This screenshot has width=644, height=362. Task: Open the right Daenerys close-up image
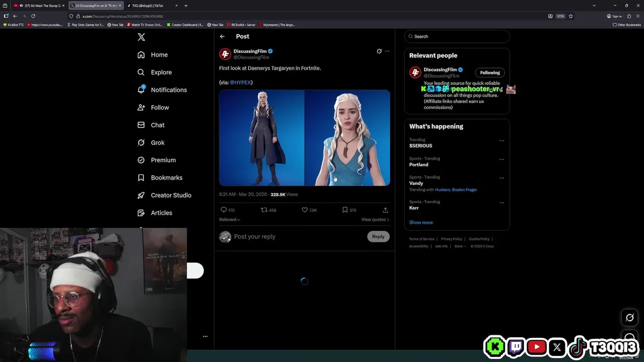(347, 138)
